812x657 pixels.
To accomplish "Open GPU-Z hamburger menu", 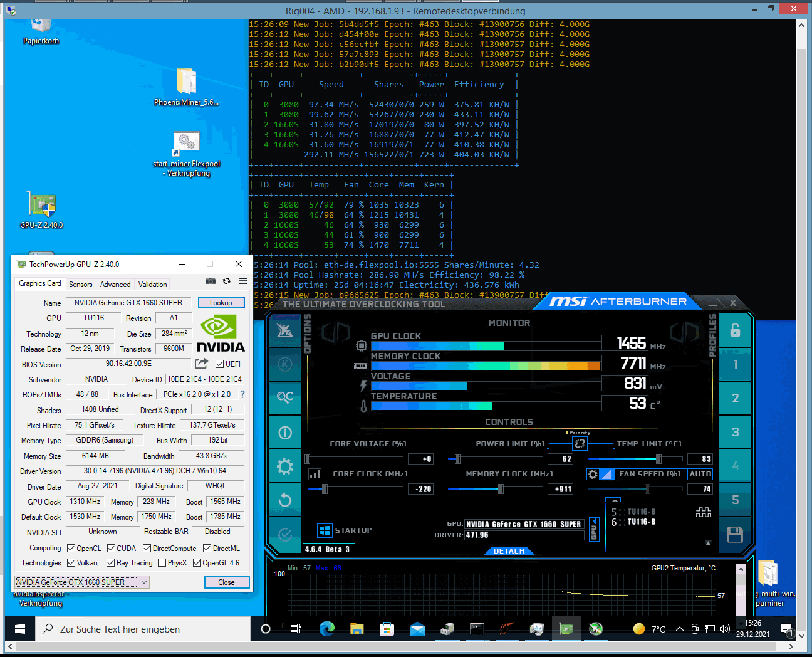I will point(242,281).
